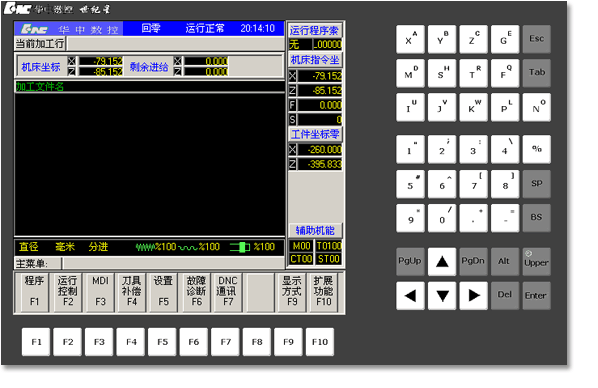Switch 显示方式 F9 display mode
598x388 pixels.
[292, 292]
